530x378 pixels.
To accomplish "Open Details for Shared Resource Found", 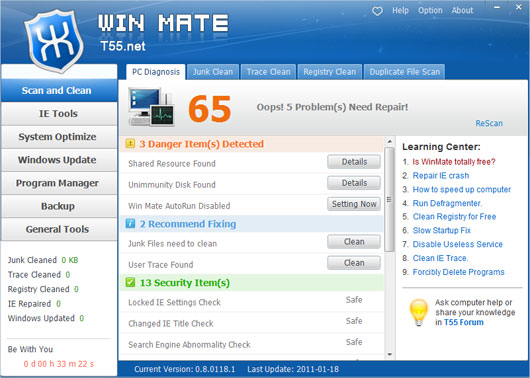I will coord(354,162).
